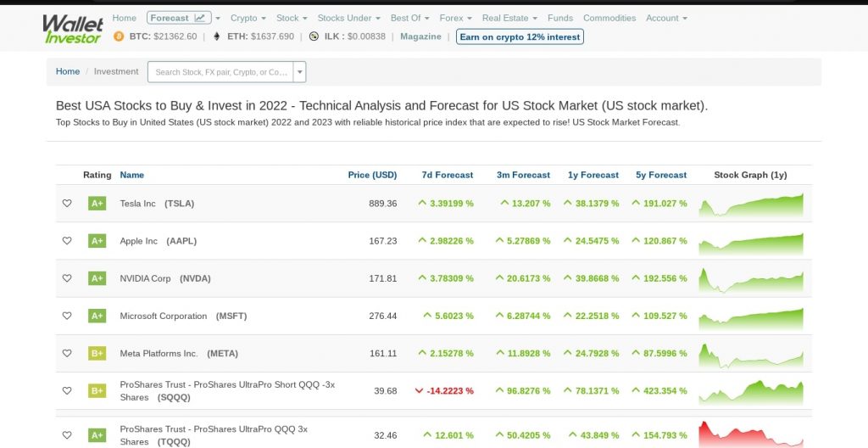Expand the Account menu
The width and height of the screenshot is (868, 448).
[666, 18]
